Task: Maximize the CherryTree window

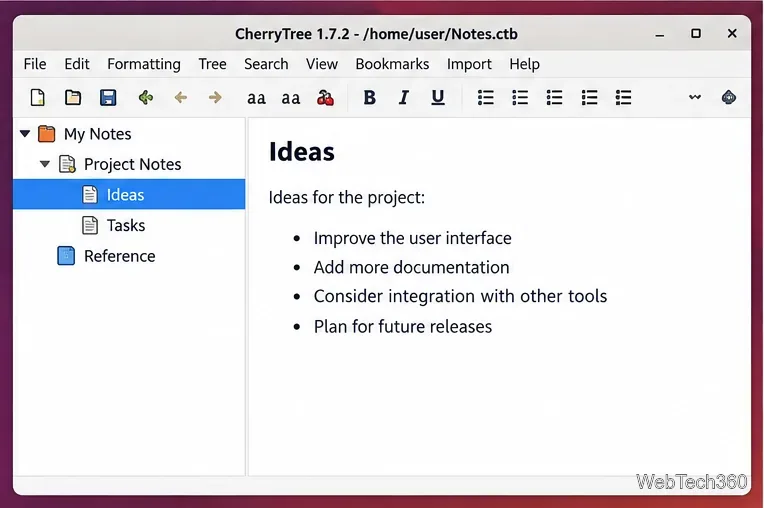Action: click(x=696, y=34)
